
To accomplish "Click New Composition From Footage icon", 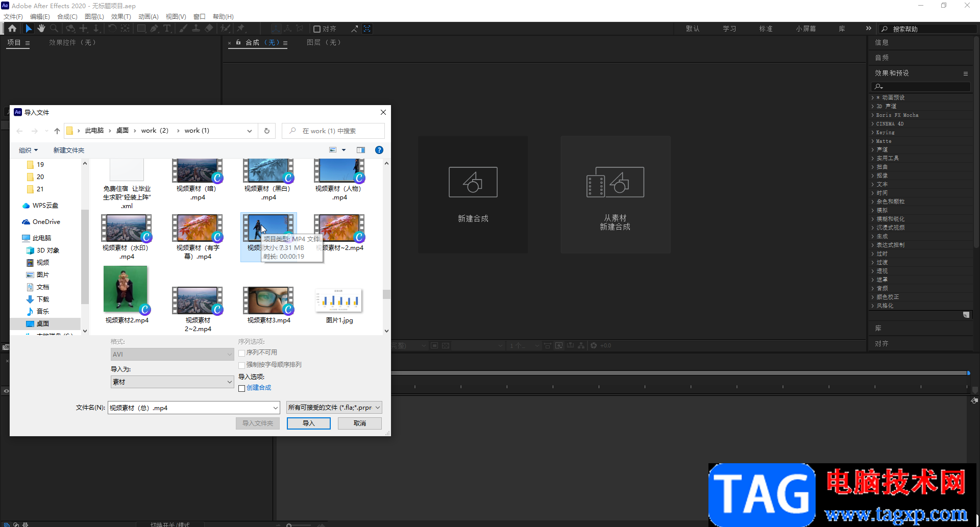I will [x=615, y=182].
